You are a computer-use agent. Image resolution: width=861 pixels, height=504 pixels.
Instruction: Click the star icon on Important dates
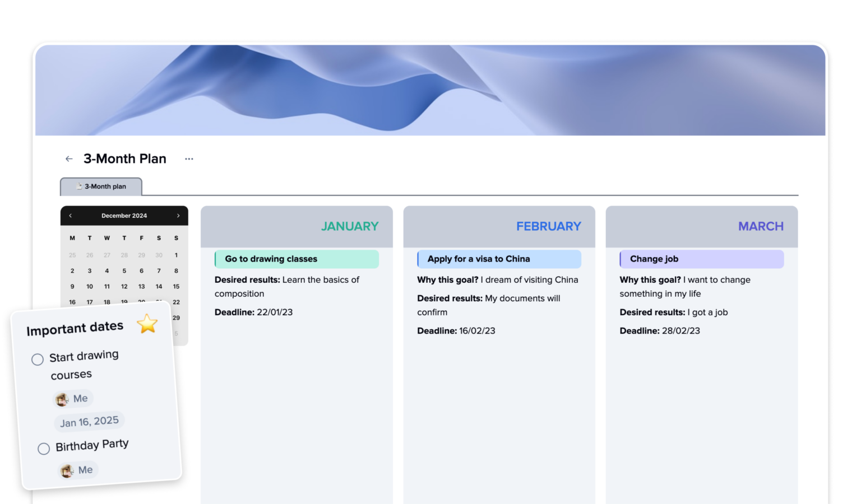tap(147, 324)
